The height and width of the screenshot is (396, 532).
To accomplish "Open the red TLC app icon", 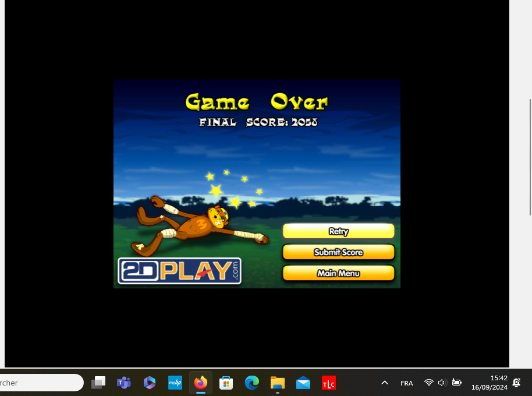I will [329, 383].
